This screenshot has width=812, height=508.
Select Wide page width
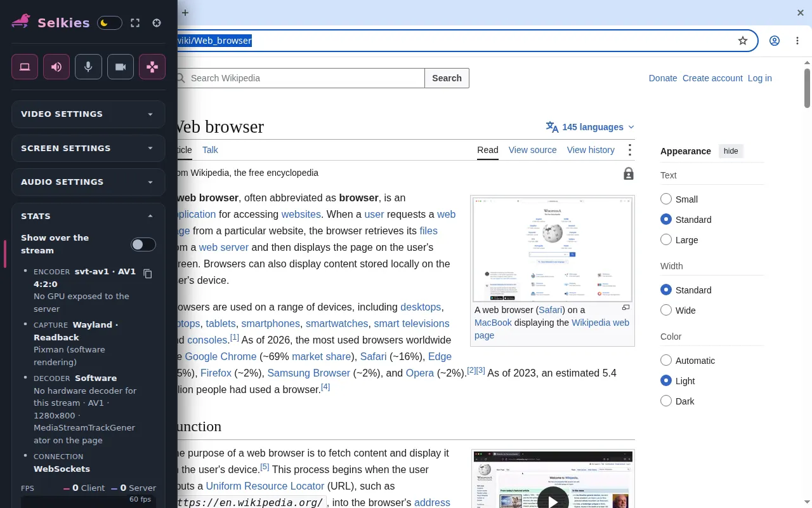tap(666, 310)
